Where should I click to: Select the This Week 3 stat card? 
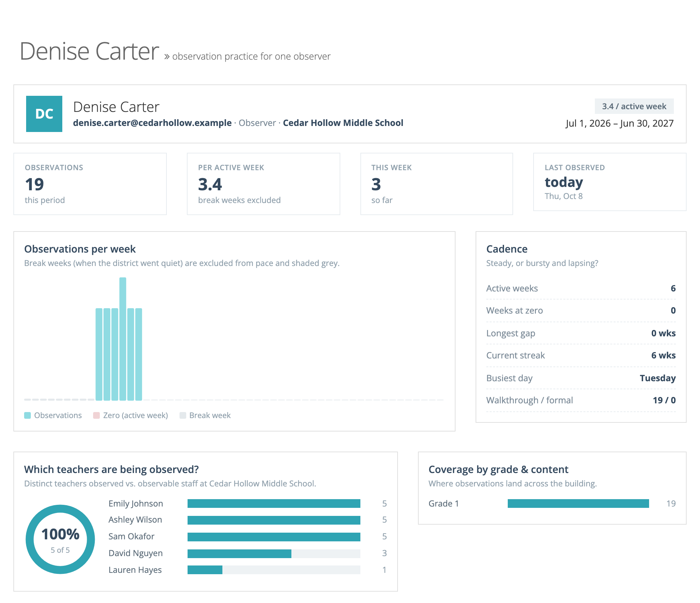436,184
